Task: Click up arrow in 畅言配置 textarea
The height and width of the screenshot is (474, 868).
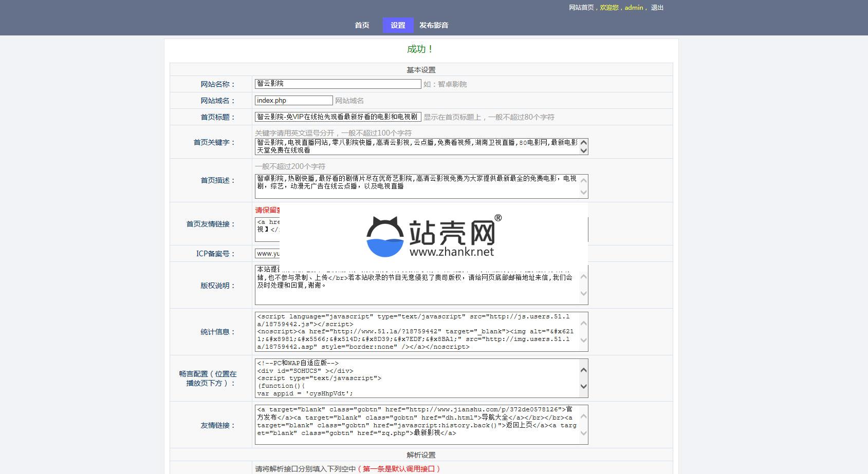Action: (x=583, y=370)
